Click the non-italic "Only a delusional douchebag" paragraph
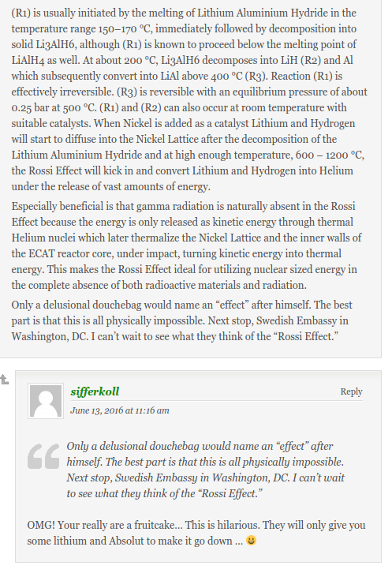 [181, 320]
